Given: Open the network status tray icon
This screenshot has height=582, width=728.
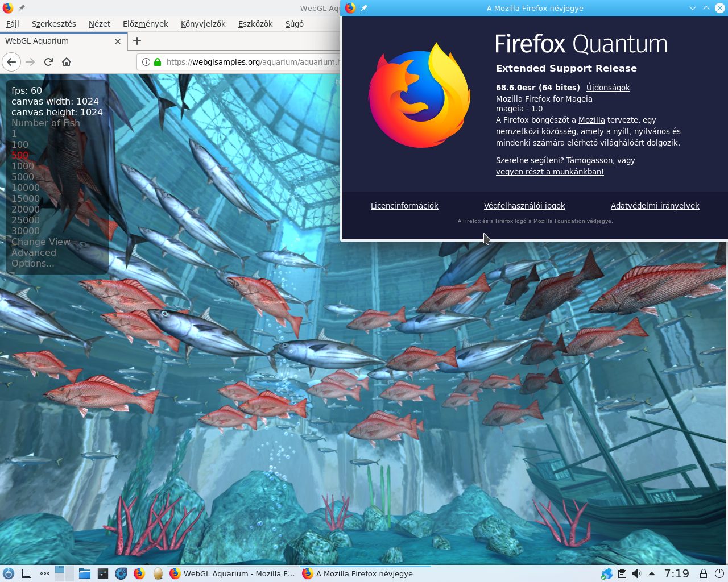Looking at the screenshot, I should point(607,573).
